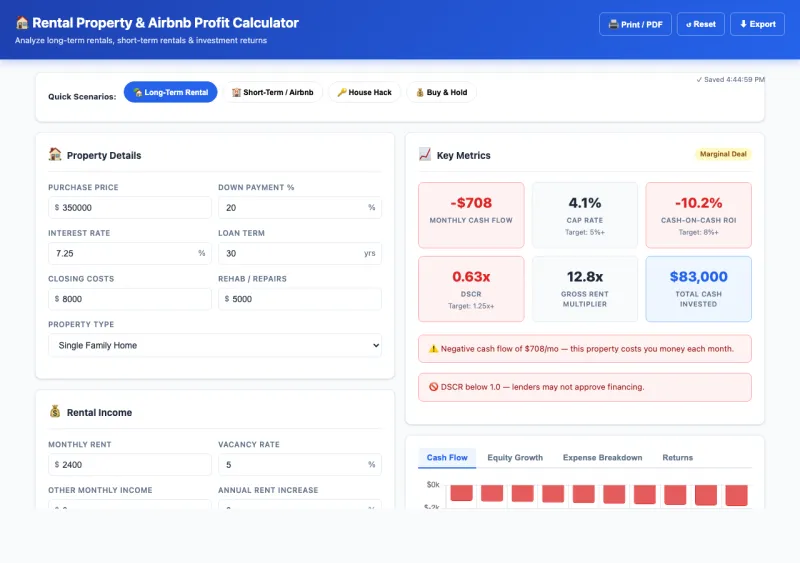Choose the Buy & Hold scenario
The height and width of the screenshot is (563, 800).
tap(442, 92)
